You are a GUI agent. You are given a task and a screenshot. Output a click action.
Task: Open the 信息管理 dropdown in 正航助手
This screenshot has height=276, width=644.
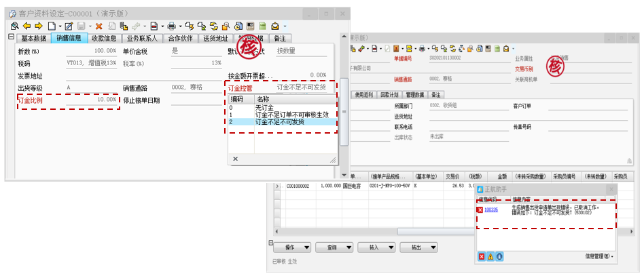click(x=599, y=257)
